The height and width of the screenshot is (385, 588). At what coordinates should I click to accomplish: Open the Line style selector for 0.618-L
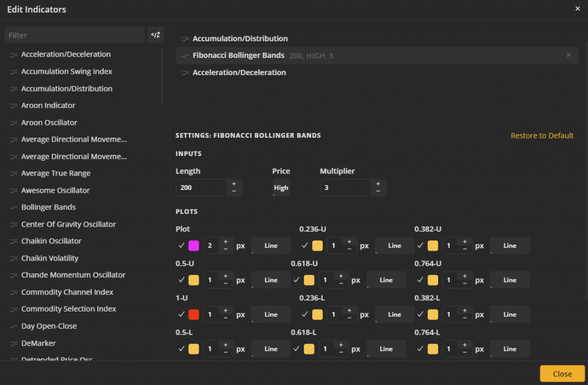coord(386,348)
